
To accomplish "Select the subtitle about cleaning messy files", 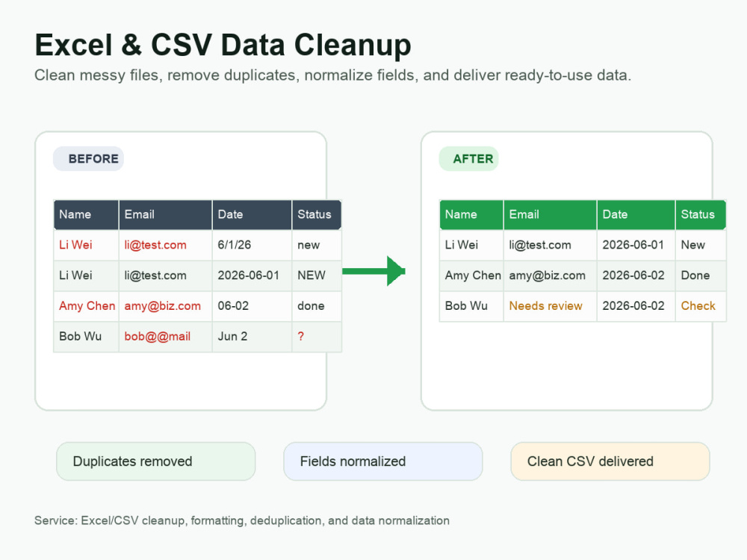I will 332,75.
